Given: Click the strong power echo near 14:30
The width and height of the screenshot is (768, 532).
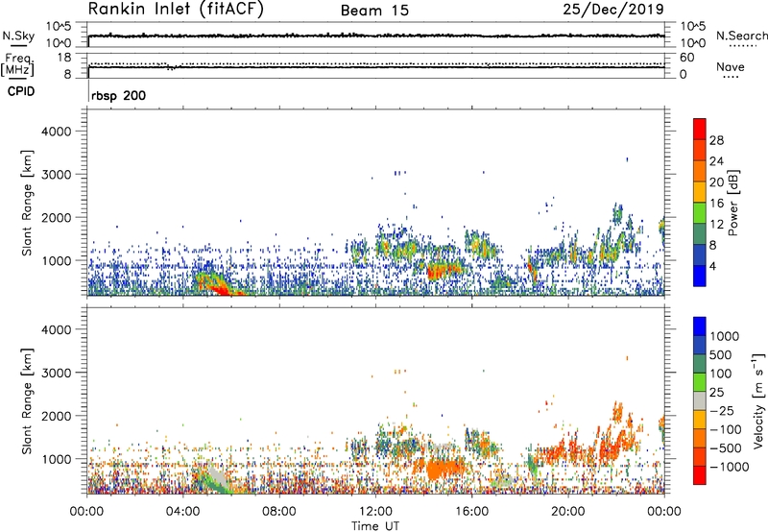Looking at the screenshot, I should click(444, 270).
